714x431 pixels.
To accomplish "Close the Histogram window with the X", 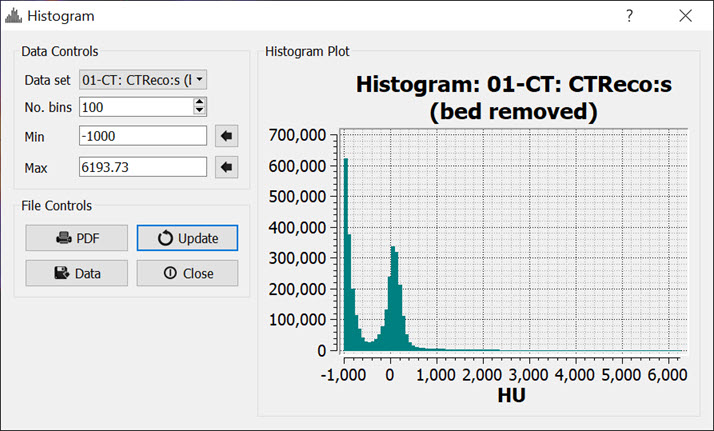I will pos(685,16).
